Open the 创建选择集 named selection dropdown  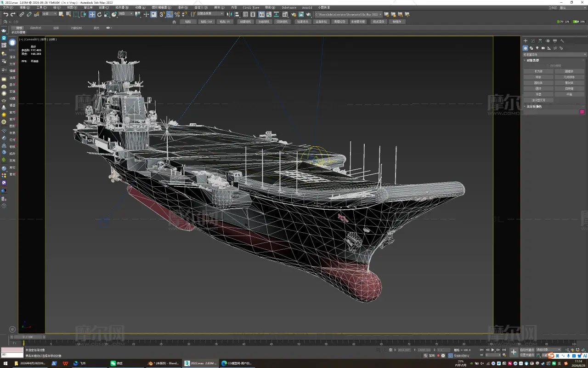click(x=210, y=14)
